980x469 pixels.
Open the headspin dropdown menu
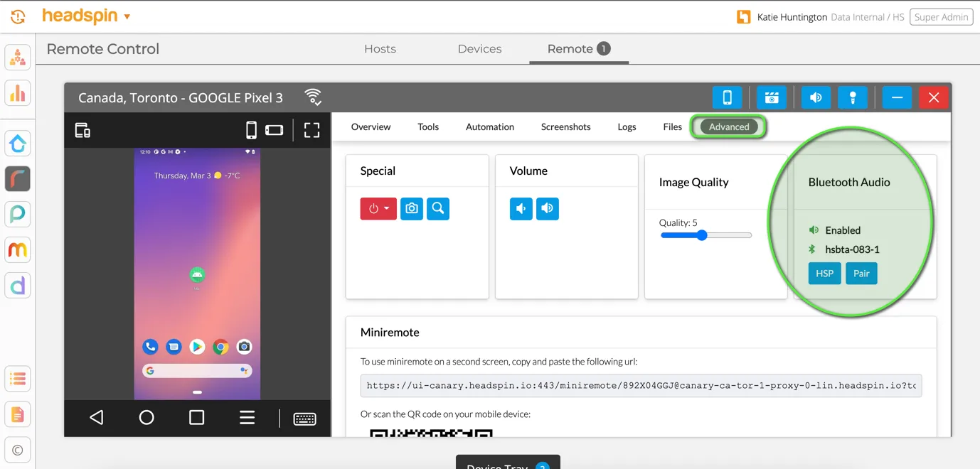(x=86, y=16)
